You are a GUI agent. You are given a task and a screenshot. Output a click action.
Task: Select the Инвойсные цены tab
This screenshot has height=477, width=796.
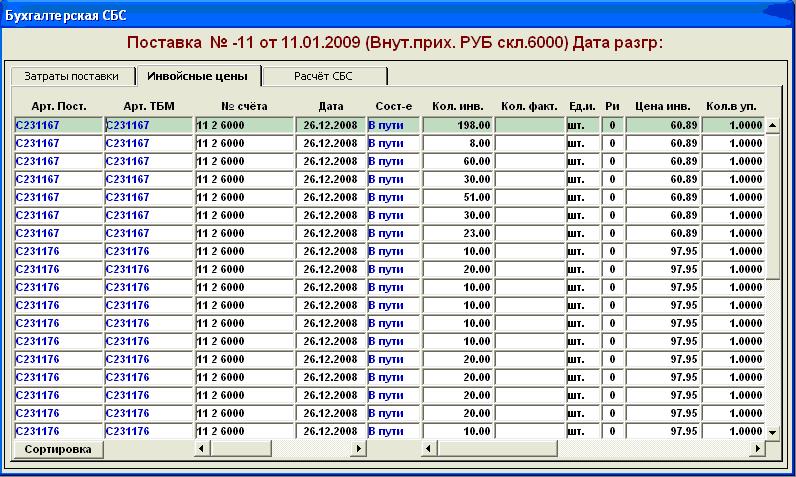[x=198, y=76]
